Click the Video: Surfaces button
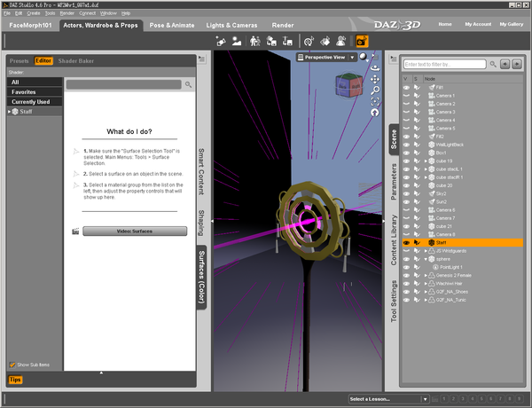The image size is (532, 408). click(x=135, y=231)
